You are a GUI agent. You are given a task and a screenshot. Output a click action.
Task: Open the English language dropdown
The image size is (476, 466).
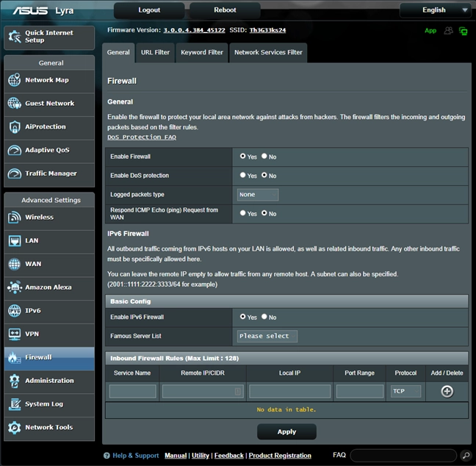tap(435, 10)
